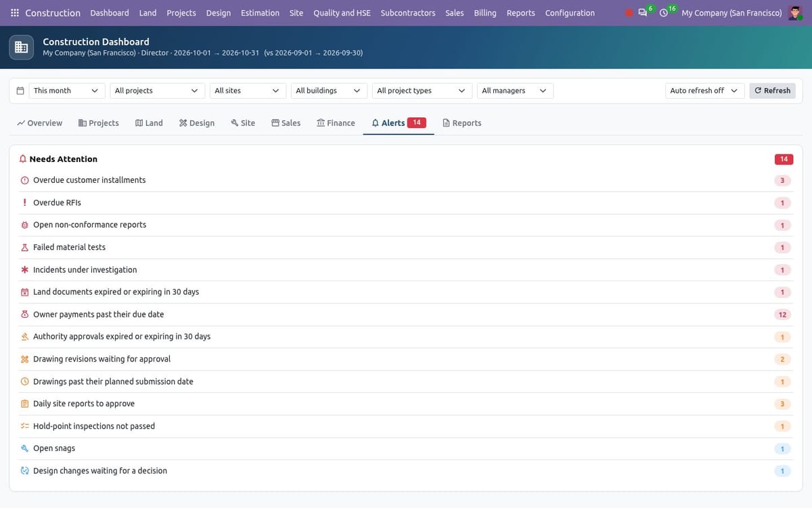Switch to the Projects tab

point(99,123)
